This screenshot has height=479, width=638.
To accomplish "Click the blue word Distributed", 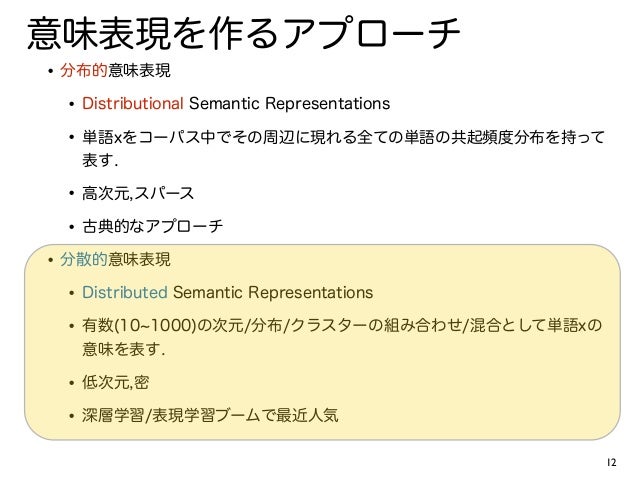I will 124,292.
